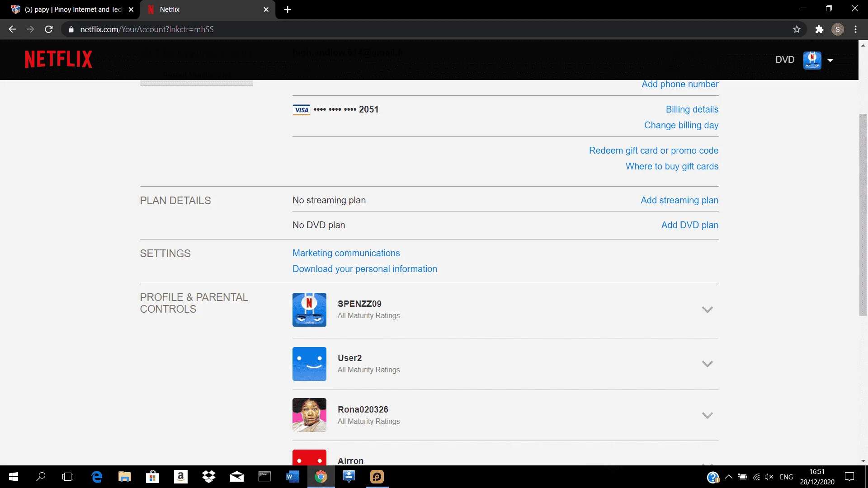Expand the User2 profile chevron
Image resolution: width=868 pixels, height=488 pixels.
pos(708,364)
